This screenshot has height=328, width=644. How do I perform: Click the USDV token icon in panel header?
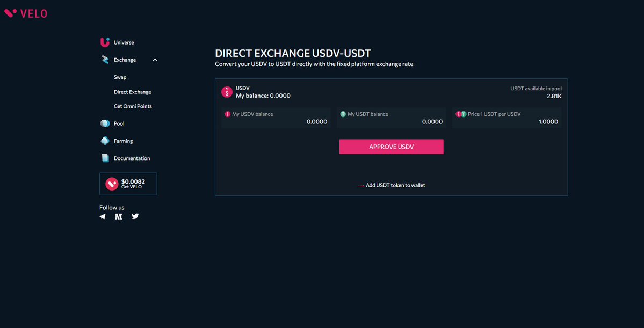(227, 92)
